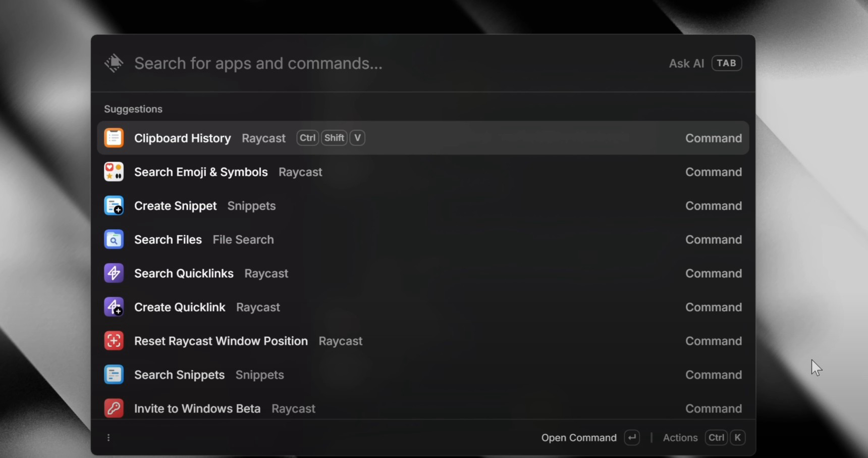Click the Raycast logo icon in search bar
Image resolution: width=868 pixels, height=458 pixels.
(x=114, y=63)
